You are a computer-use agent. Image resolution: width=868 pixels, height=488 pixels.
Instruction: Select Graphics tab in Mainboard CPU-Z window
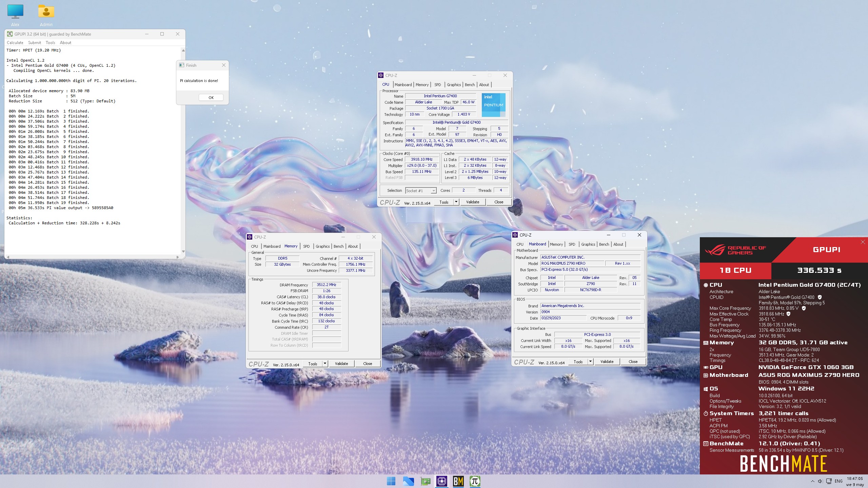pyautogui.click(x=588, y=244)
